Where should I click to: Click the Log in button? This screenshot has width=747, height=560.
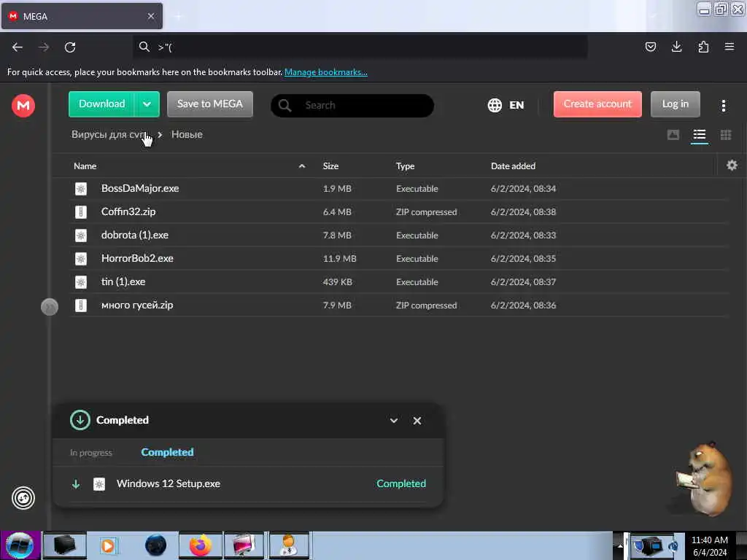[x=675, y=104]
